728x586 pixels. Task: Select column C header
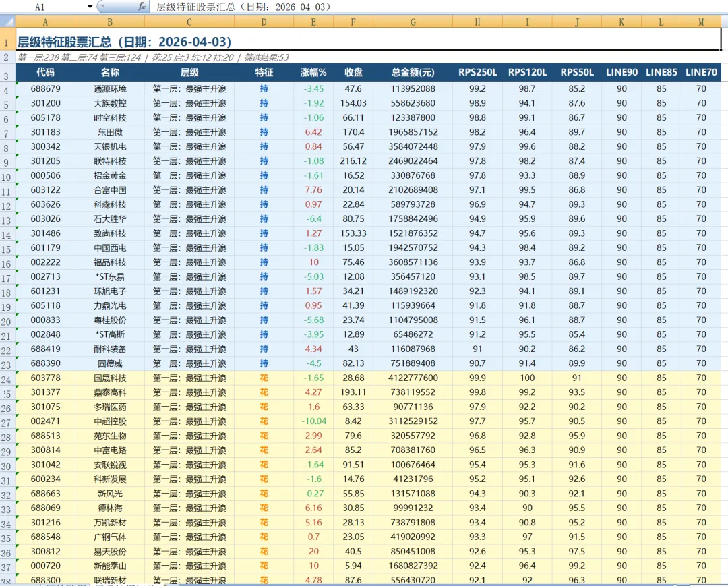[189, 22]
